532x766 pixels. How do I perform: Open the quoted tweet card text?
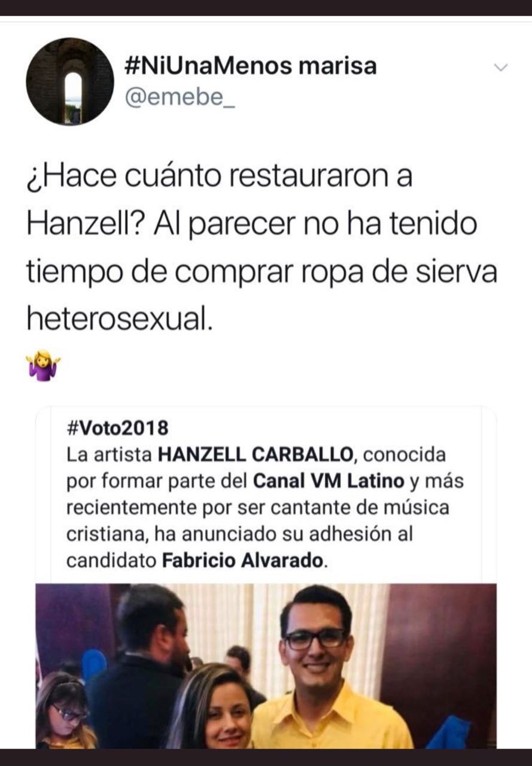point(266,495)
